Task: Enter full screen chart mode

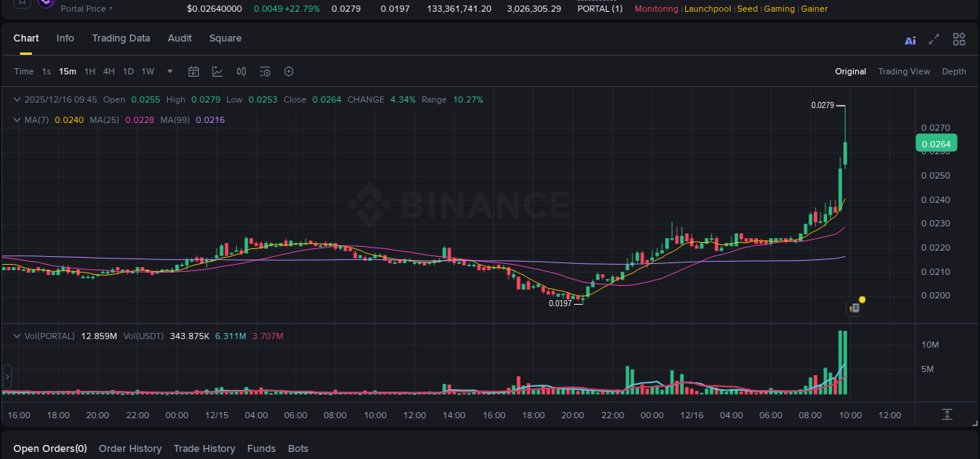Action: (933, 38)
